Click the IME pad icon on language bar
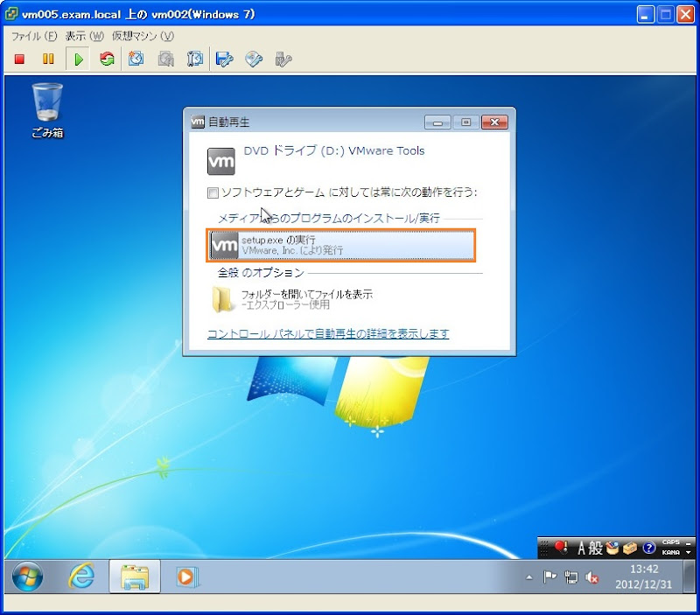This screenshot has height=615, width=700. 612,548
